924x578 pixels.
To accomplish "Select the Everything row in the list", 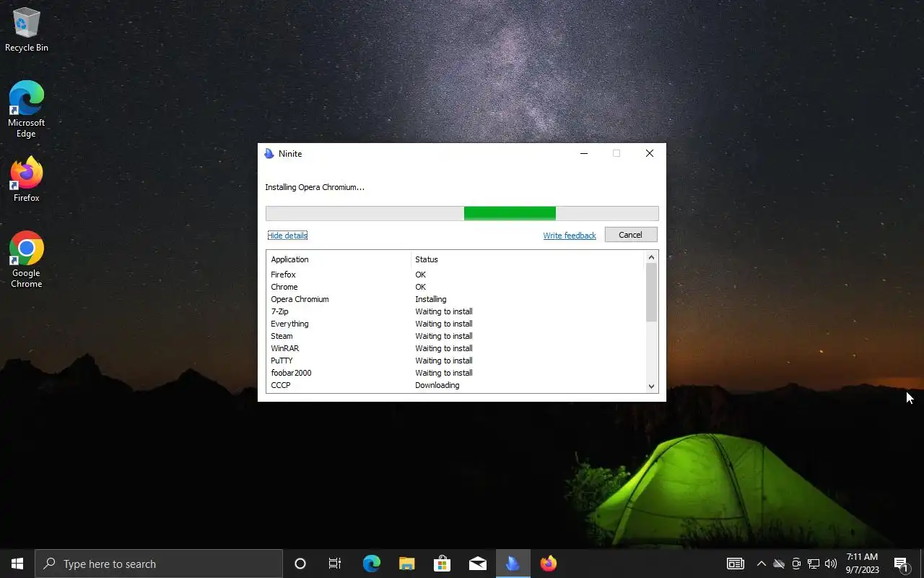I will tap(455, 324).
